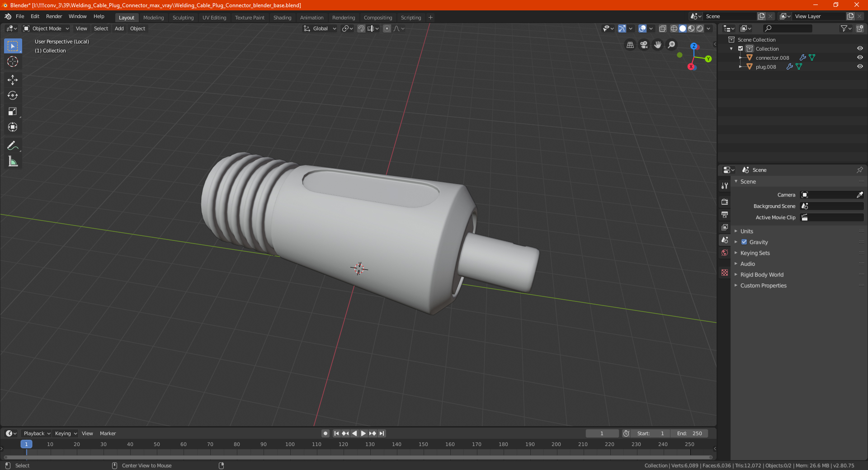The height and width of the screenshot is (470, 868).
Task: Open the viewport Select menu
Action: 101,28
